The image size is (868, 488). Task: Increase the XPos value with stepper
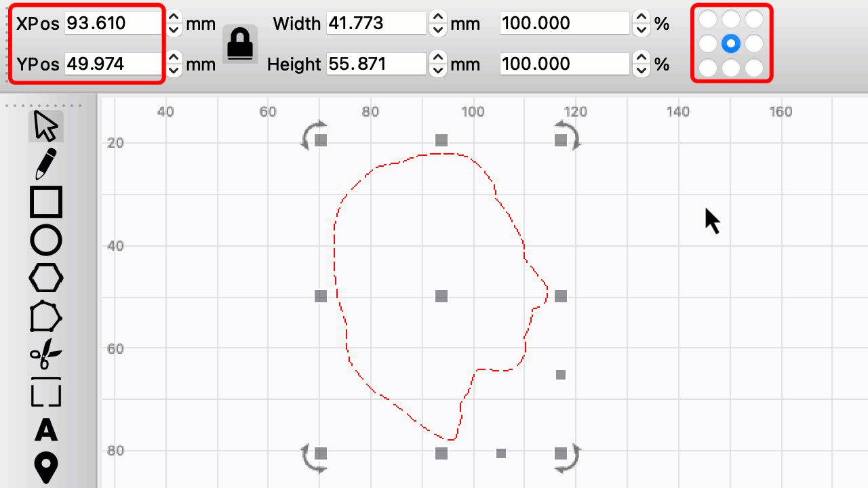[174, 18]
